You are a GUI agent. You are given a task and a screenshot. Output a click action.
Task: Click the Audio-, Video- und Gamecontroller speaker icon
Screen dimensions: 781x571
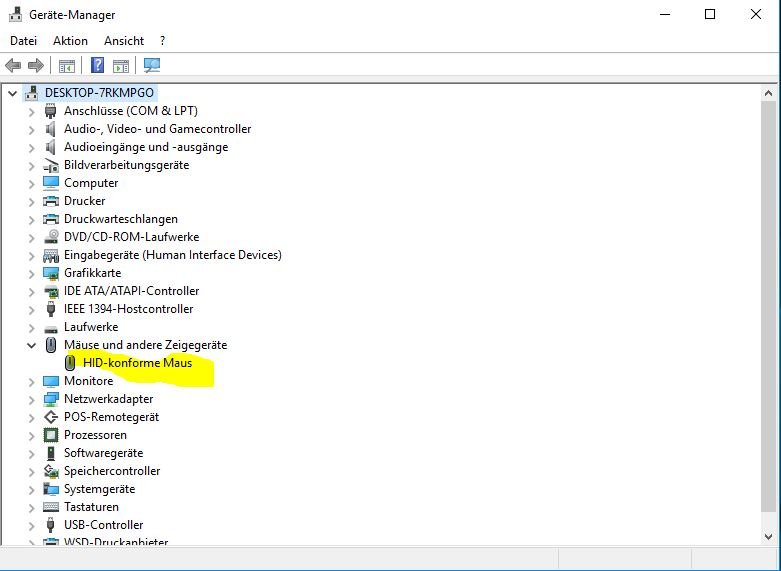(x=50, y=129)
